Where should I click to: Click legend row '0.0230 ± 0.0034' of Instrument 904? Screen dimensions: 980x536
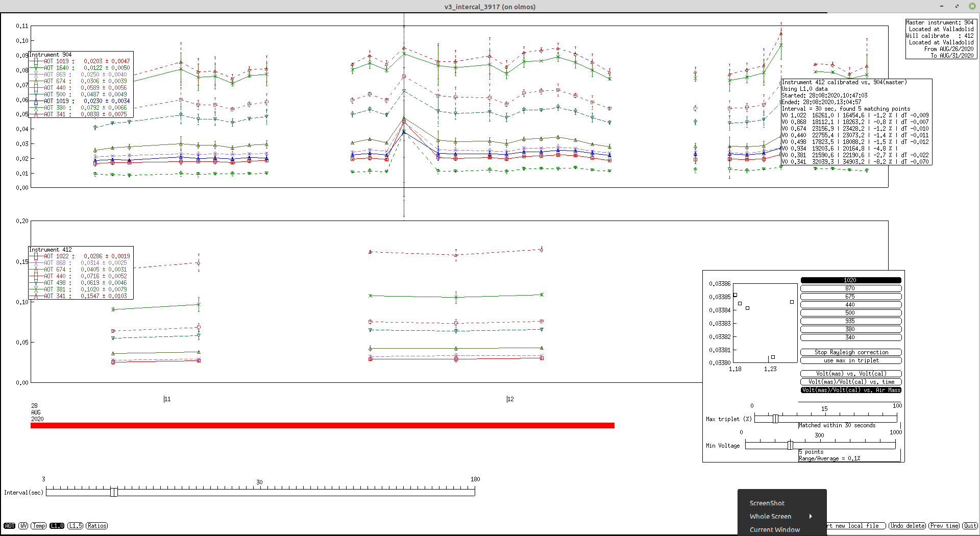(81, 101)
